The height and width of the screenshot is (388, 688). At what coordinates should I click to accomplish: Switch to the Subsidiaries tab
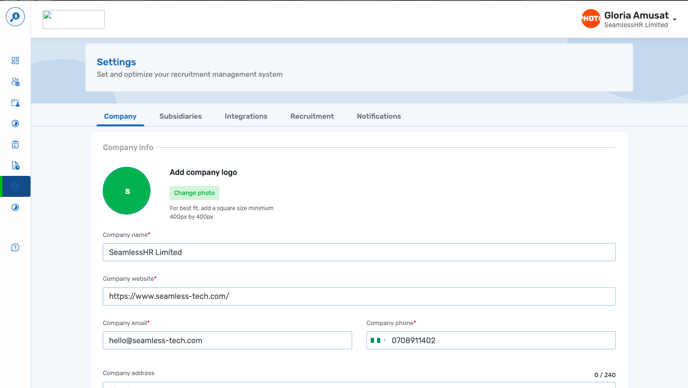coord(180,116)
